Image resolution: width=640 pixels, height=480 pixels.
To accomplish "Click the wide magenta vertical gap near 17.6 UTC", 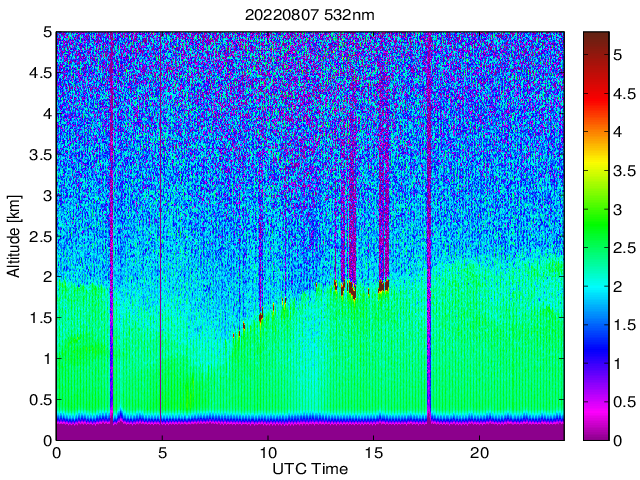I will [429, 229].
